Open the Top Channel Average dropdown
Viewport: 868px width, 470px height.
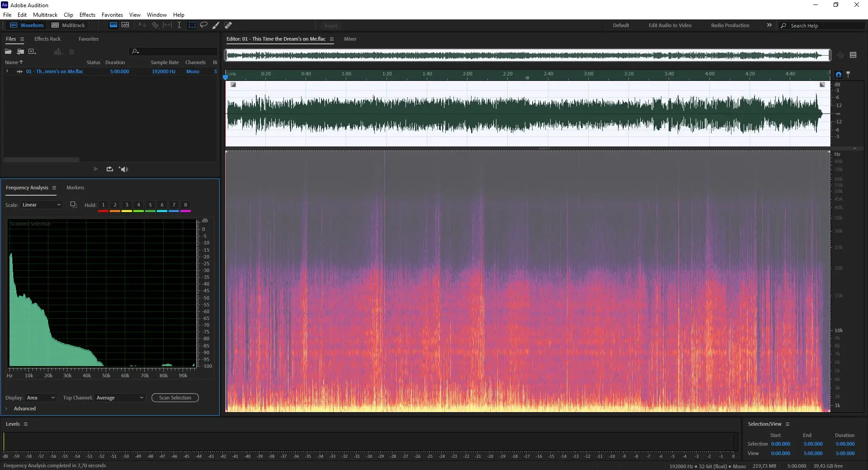coord(120,398)
